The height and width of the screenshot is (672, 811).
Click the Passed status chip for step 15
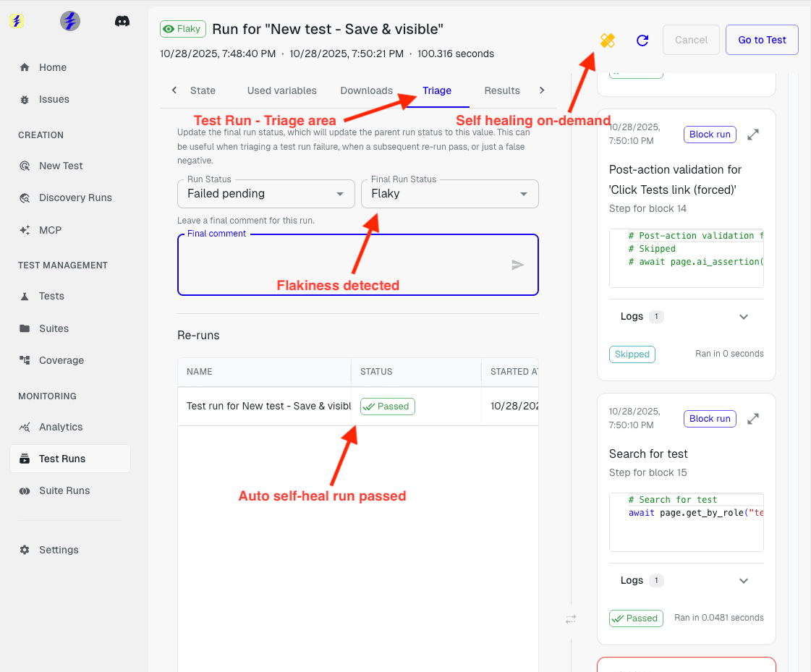point(636,618)
